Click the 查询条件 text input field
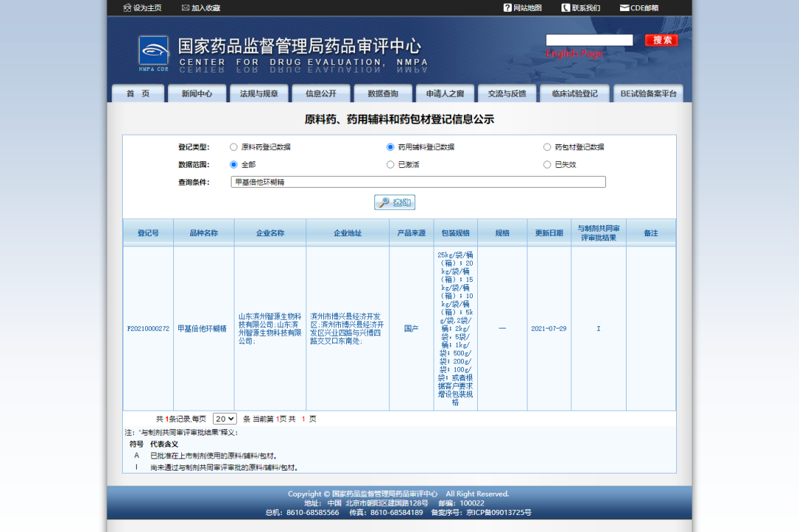The height and width of the screenshot is (532, 799). (x=418, y=182)
